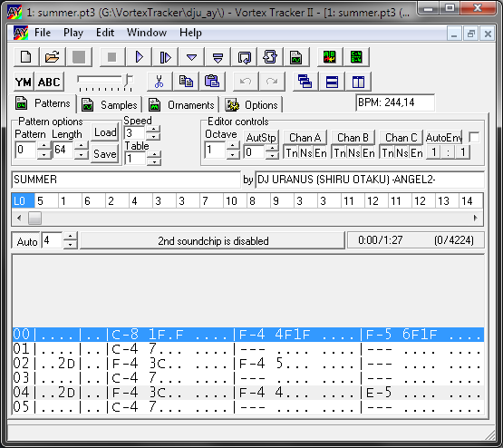Click the position list scrollbar thumb

pos(34,219)
